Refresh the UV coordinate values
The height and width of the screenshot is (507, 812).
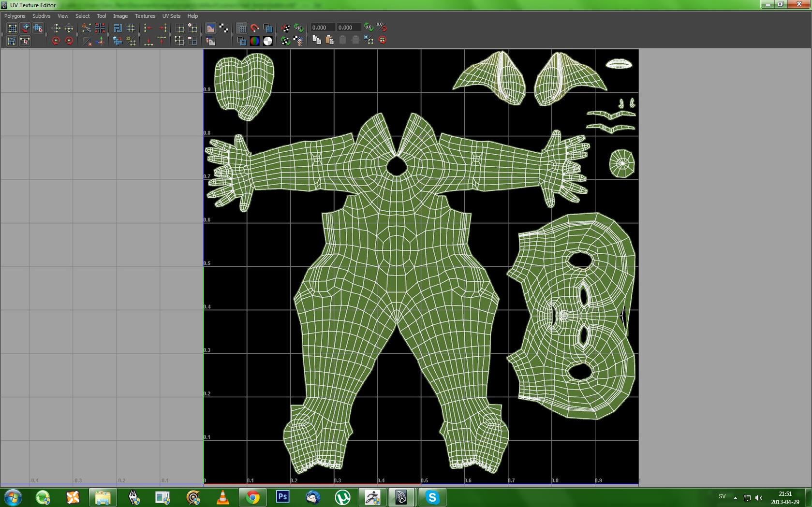pos(368,28)
